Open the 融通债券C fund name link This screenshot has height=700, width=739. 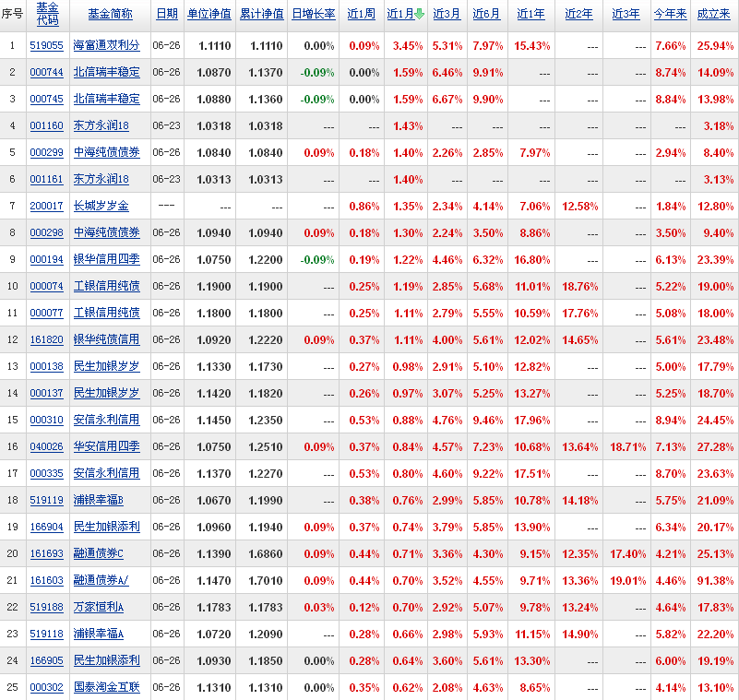tap(98, 553)
